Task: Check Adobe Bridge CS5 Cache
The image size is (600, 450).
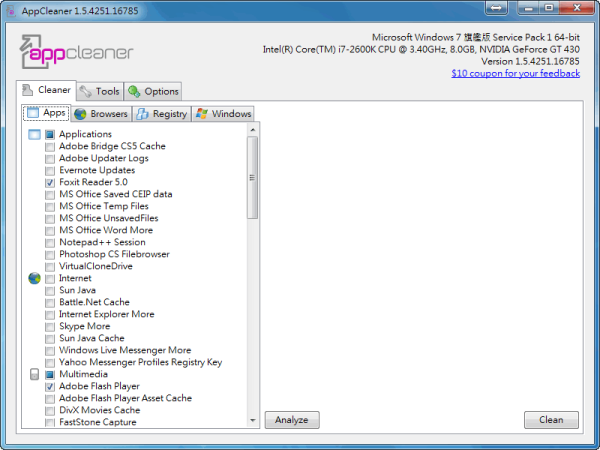Action: tap(50, 147)
